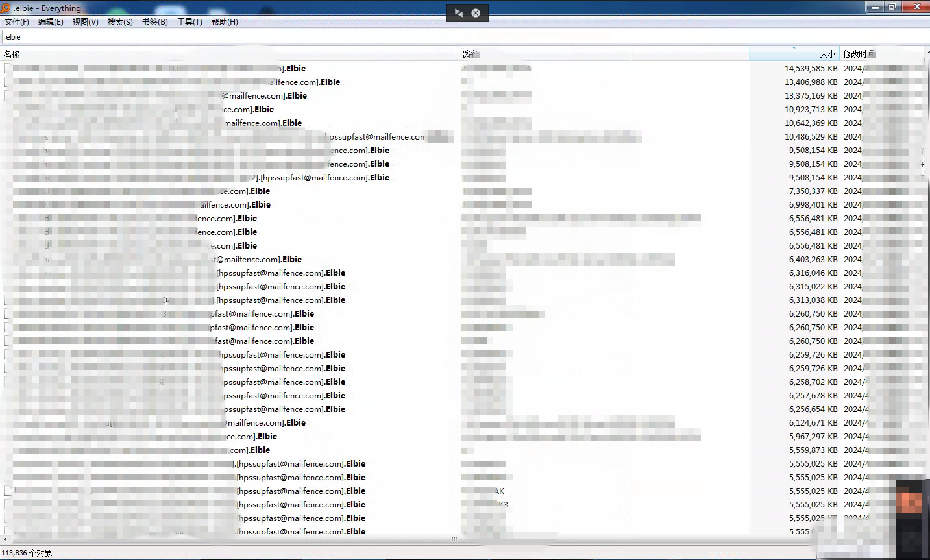Select the 7,350,337 KB size cell
Image resolution: width=930 pixels, height=560 pixels.
[x=813, y=191]
